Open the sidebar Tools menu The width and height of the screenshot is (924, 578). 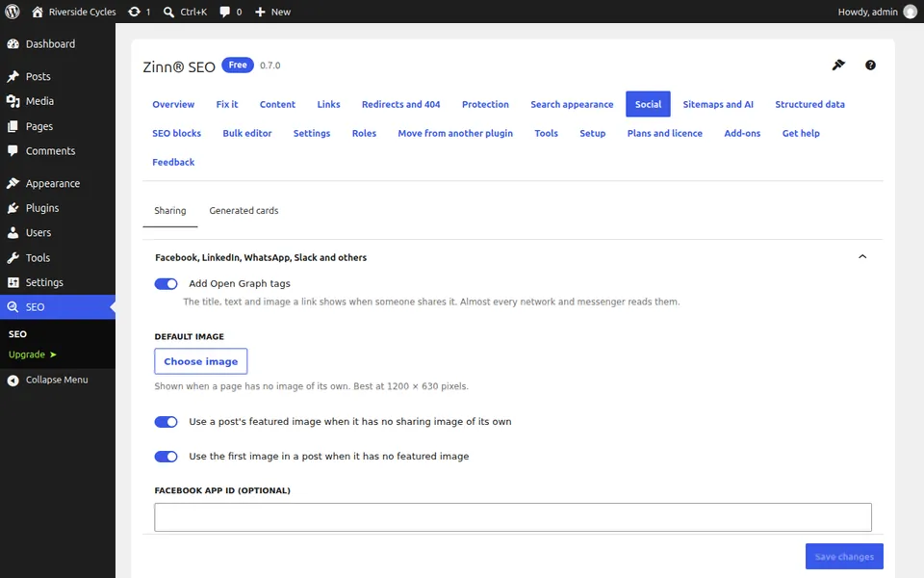[58, 258]
